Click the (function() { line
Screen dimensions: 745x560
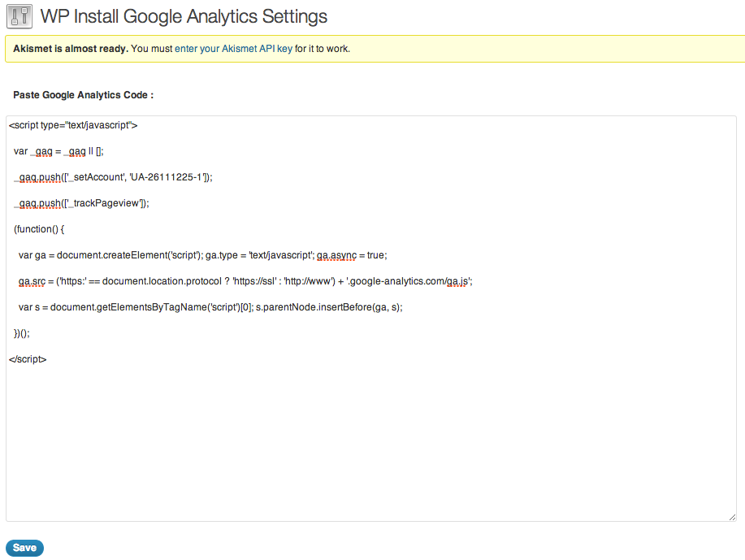(x=39, y=229)
